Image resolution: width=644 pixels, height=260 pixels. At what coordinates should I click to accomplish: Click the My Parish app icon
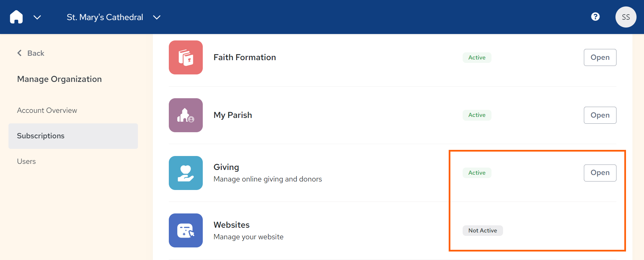point(186,115)
